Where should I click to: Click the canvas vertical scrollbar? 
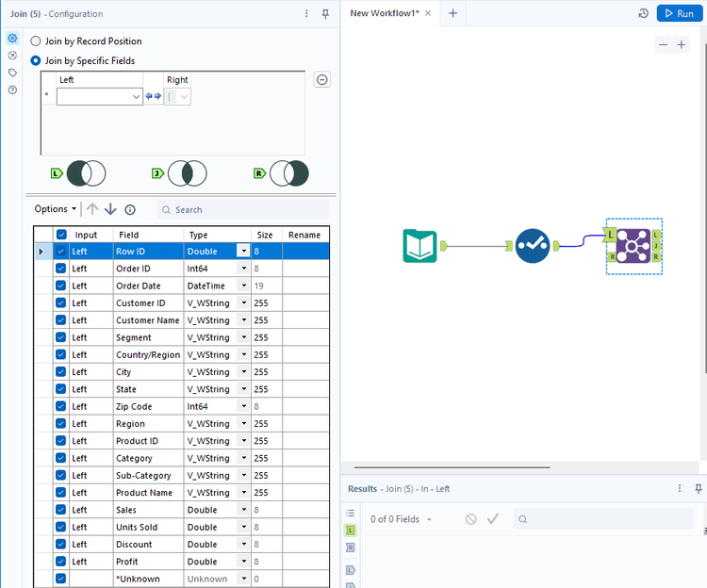point(705,207)
